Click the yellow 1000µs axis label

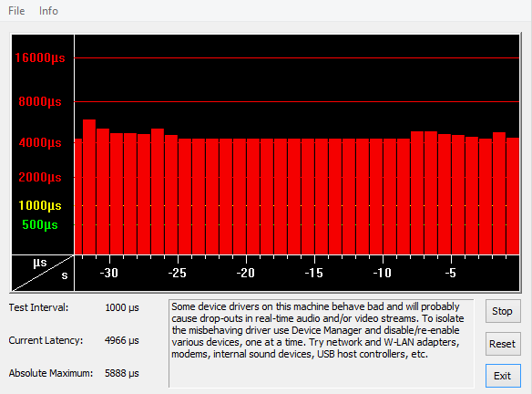pos(40,205)
